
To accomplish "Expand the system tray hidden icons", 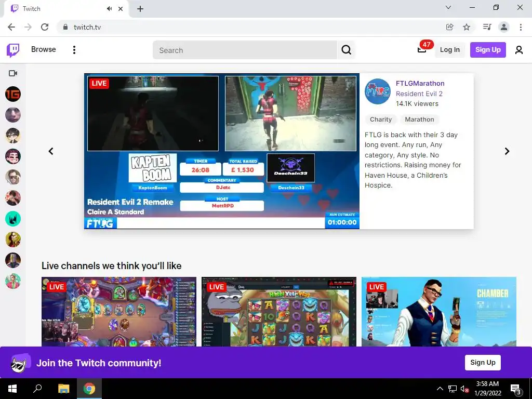I will coord(440,389).
